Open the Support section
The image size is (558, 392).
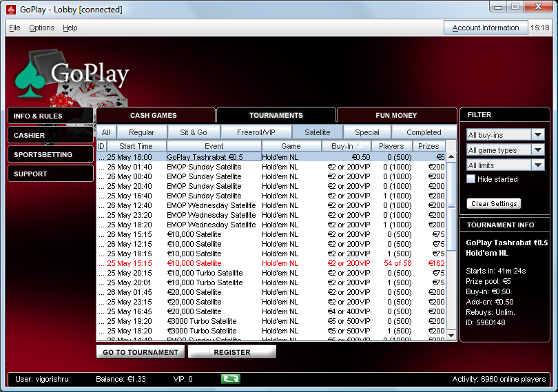tap(50, 174)
